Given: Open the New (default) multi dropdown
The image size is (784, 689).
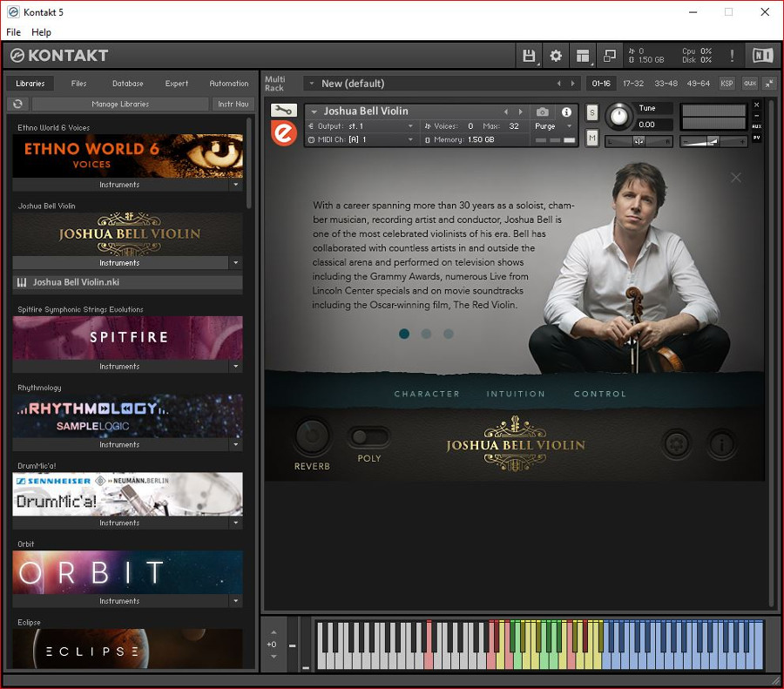Looking at the screenshot, I should coord(312,84).
